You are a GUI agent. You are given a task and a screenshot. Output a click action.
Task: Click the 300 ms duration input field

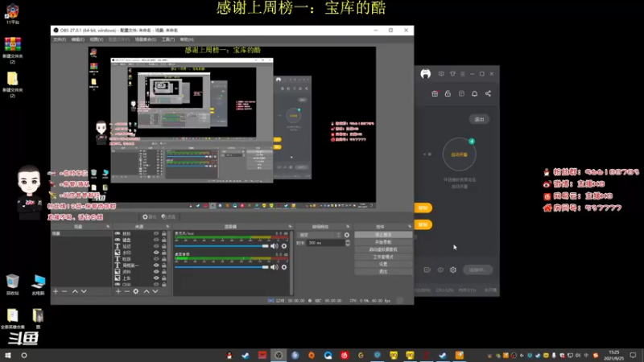[326, 243]
